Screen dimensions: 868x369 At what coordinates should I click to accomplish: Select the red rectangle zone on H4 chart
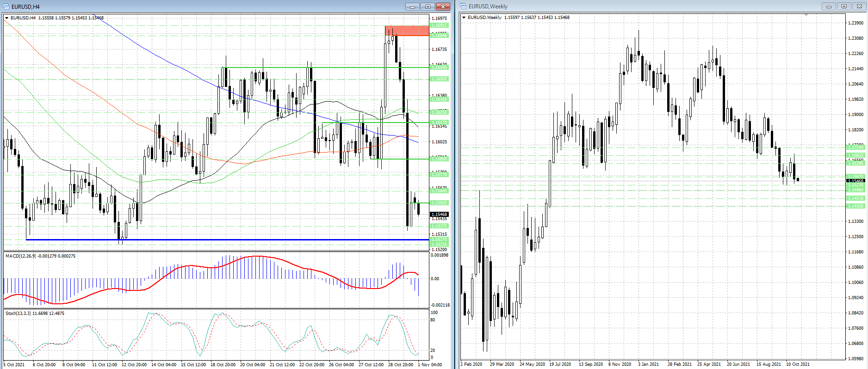[x=407, y=31]
